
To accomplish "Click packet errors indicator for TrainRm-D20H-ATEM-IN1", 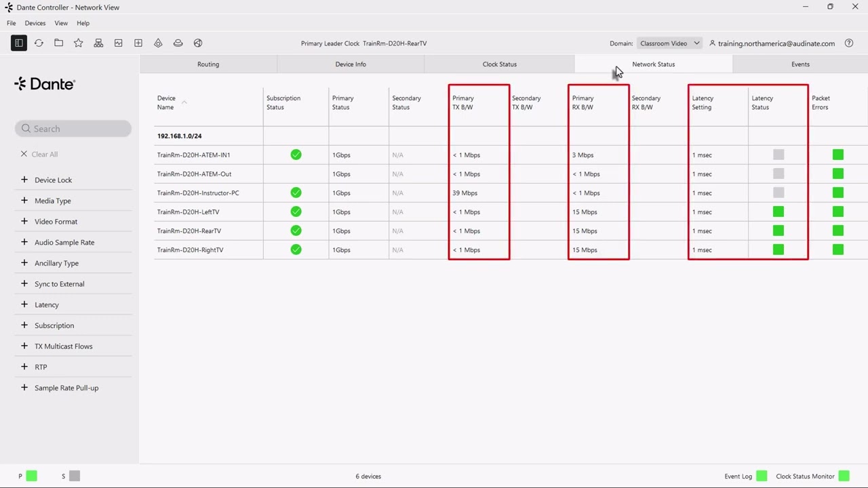I will coord(838,155).
